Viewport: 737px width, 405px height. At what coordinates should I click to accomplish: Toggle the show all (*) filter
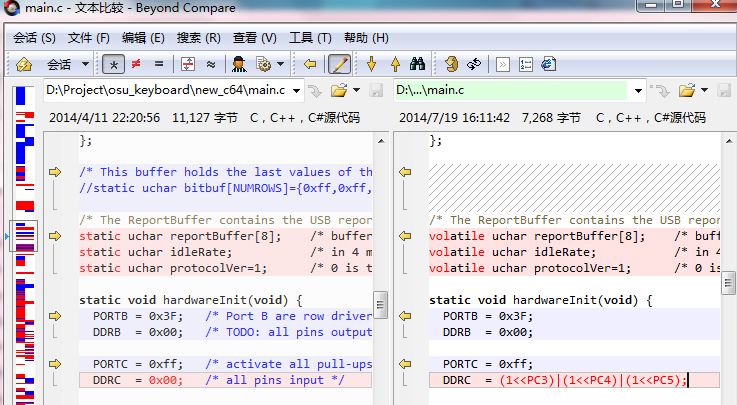click(113, 64)
